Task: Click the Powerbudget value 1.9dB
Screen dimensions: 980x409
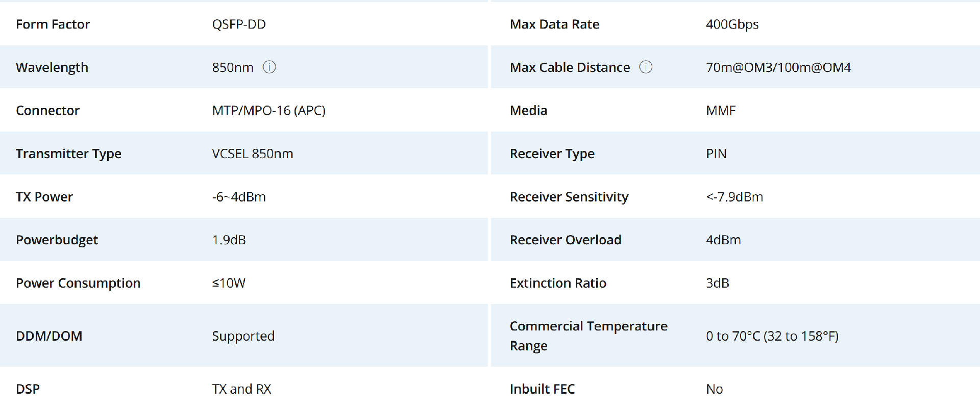Action: coord(229,240)
